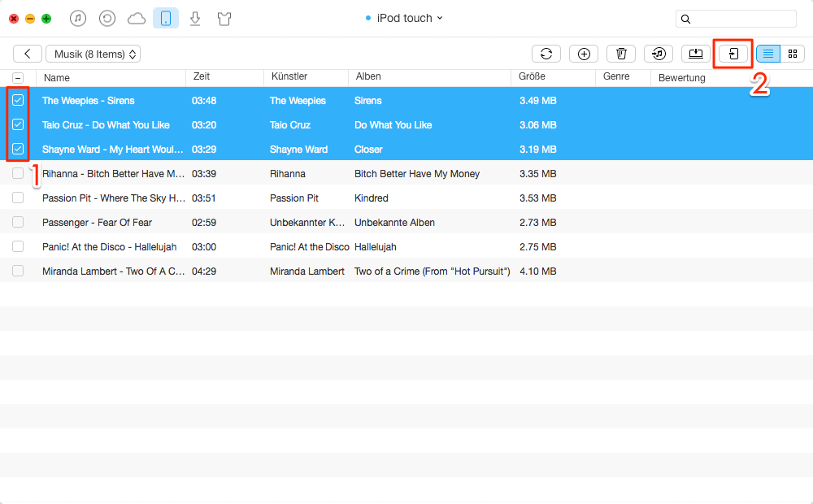Go back with the arrow button
This screenshot has height=504, width=813.
[x=28, y=54]
